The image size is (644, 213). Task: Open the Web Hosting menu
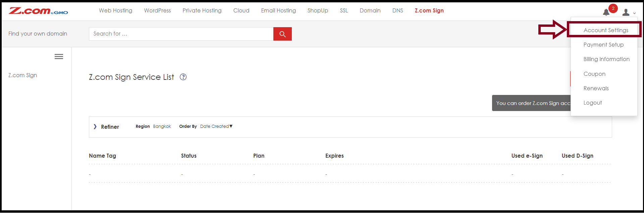pos(115,10)
